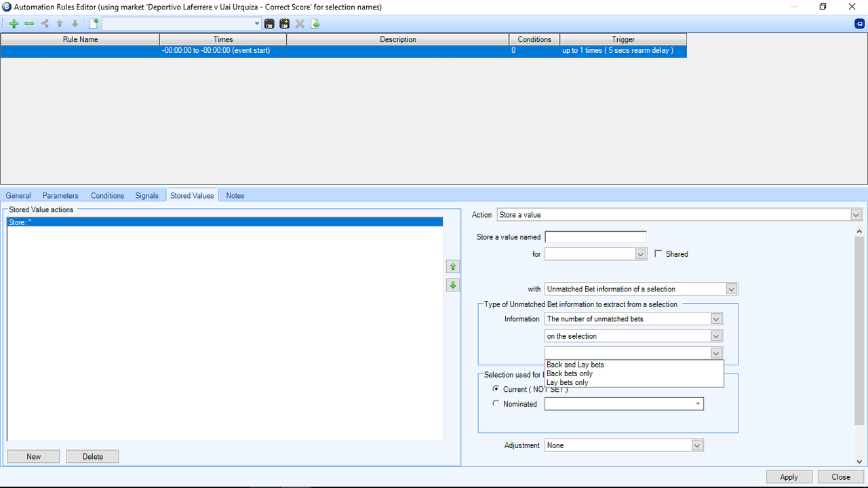This screenshot has width=868, height=488.
Task: Save rules file with disk icon
Action: [x=269, y=24]
